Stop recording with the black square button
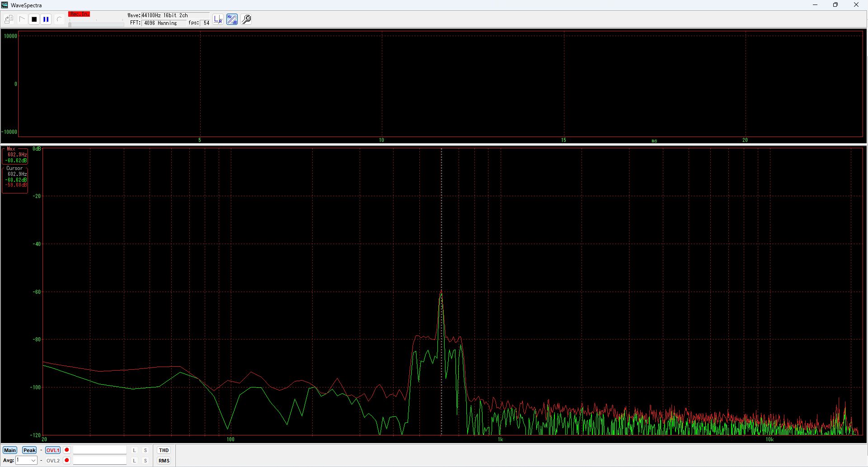Screen dimensions: 868x467 coord(34,19)
